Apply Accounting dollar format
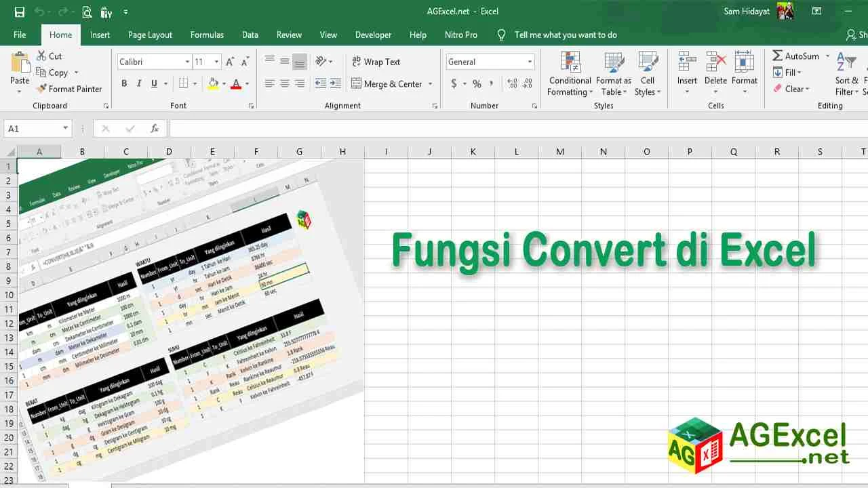 454,84
